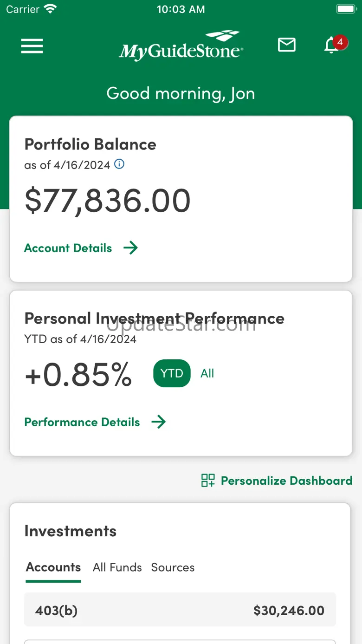
Task: Tap the arrow next to Account Details
Action: pyautogui.click(x=131, y=248)
